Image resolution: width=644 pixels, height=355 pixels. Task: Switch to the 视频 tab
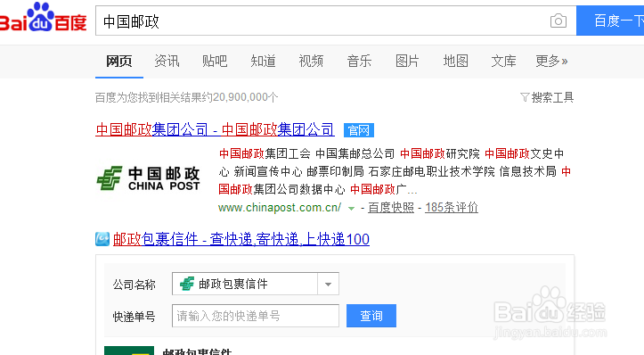(x=311, y=62)
